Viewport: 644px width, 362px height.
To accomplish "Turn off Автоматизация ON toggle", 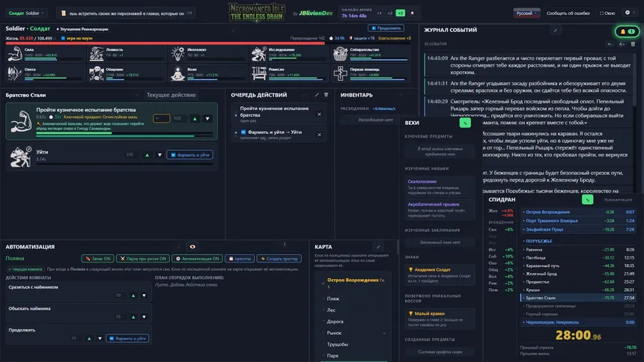I will (198, 259).
